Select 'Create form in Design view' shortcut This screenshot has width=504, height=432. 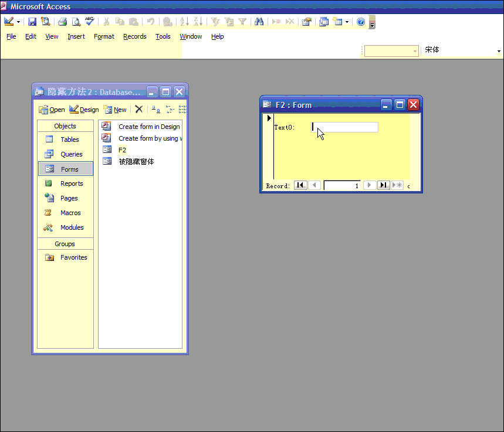(x=141, y=127)
